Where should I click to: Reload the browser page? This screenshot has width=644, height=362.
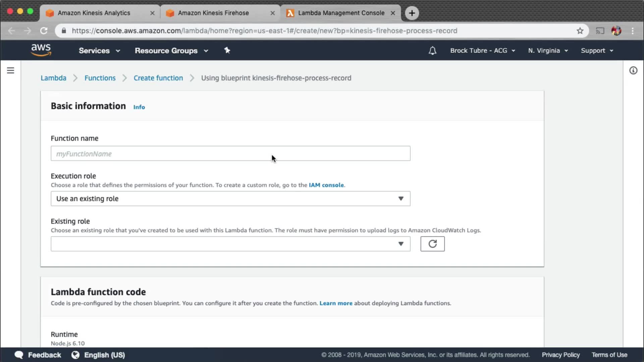[44, 31]
